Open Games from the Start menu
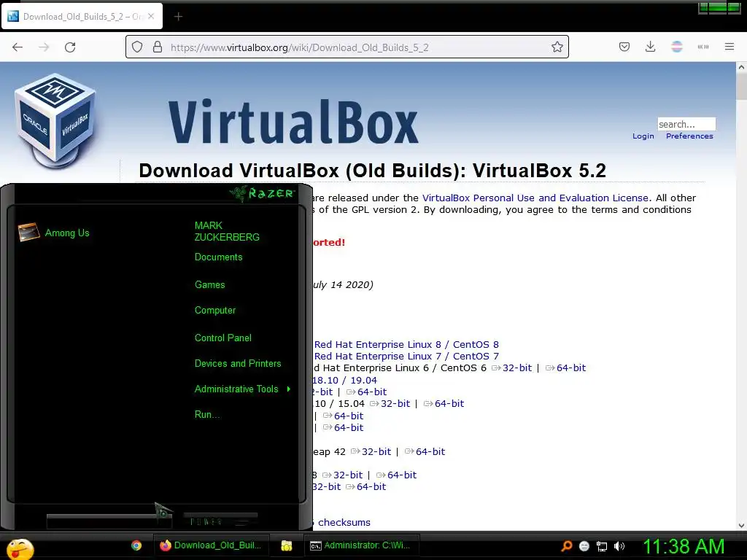The image size is (747, 560). click(209, 284)
